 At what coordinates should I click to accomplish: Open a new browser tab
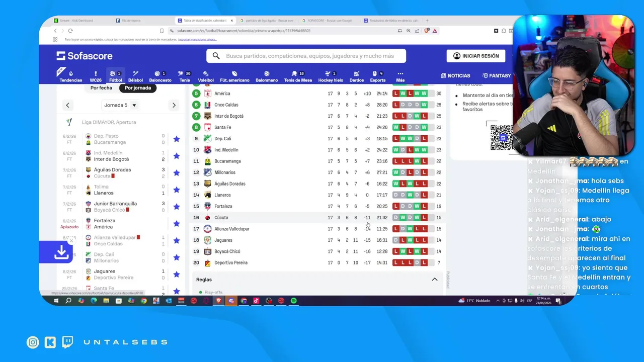click(427, 21)
